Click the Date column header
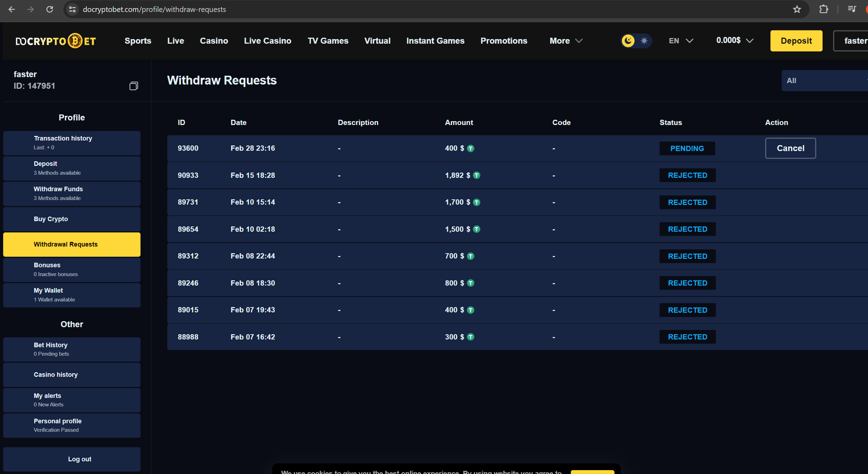Screen dimensions: 868x474 [238, 123]
